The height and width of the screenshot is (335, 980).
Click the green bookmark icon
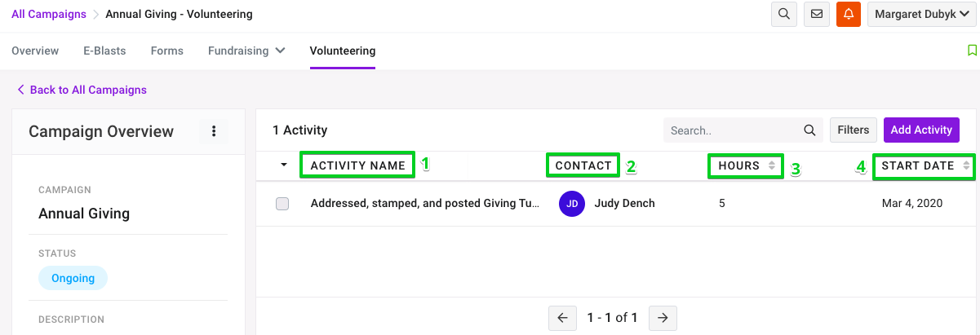click(x=972, y=51)
